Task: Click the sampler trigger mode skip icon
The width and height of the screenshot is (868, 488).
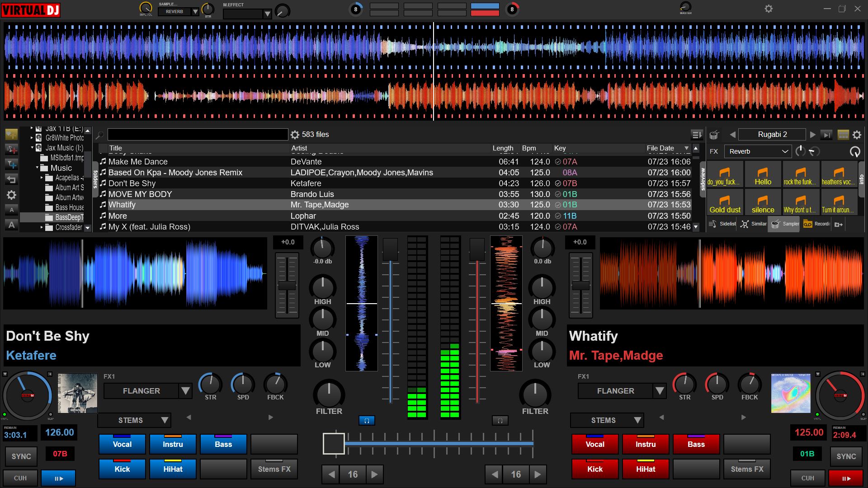Action: [x=826, y=135]
